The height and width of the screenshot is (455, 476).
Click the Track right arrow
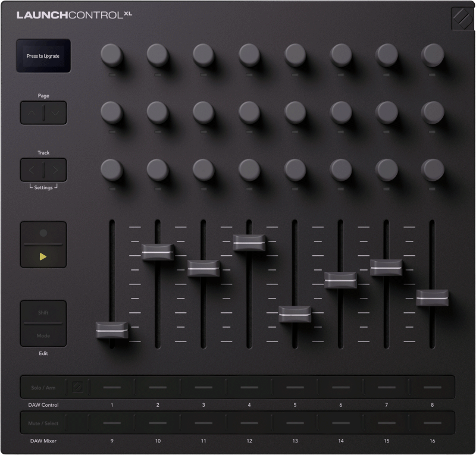55,170
